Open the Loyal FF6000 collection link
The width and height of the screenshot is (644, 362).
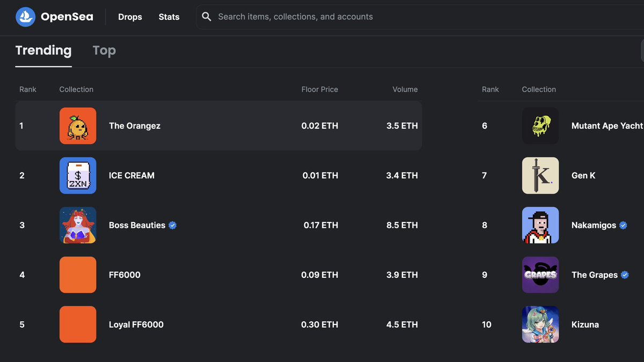point(136,324)
